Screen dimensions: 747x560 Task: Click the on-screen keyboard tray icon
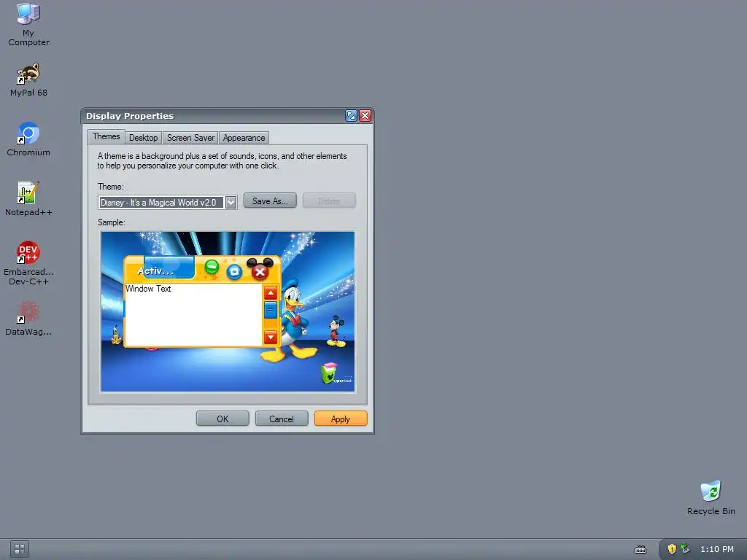(640, 550)
